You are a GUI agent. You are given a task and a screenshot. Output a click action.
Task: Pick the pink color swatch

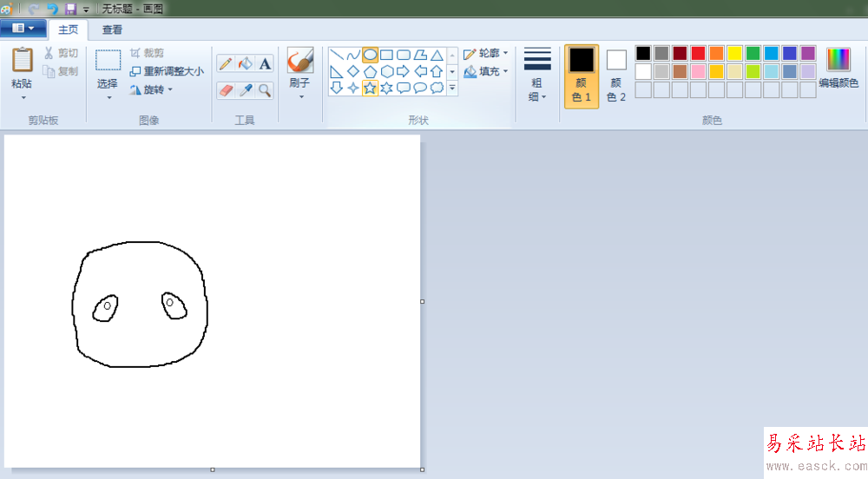click(x=698, y=71)
